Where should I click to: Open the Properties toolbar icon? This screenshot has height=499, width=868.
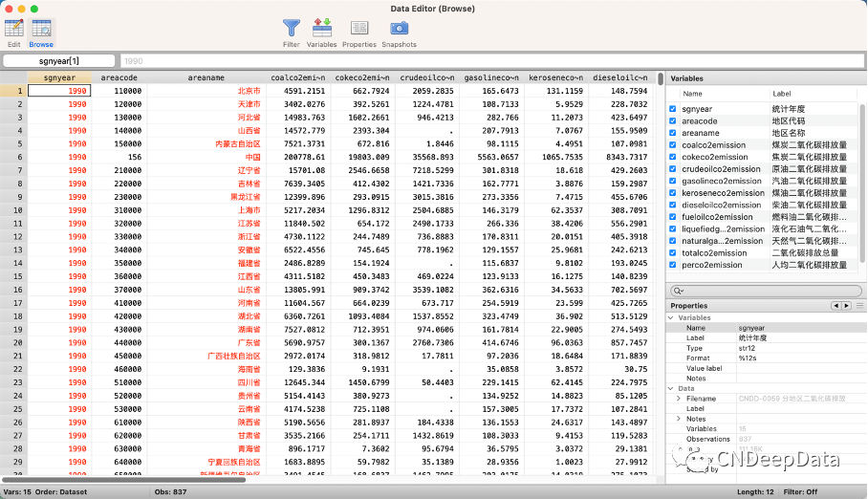click(359, 28)
